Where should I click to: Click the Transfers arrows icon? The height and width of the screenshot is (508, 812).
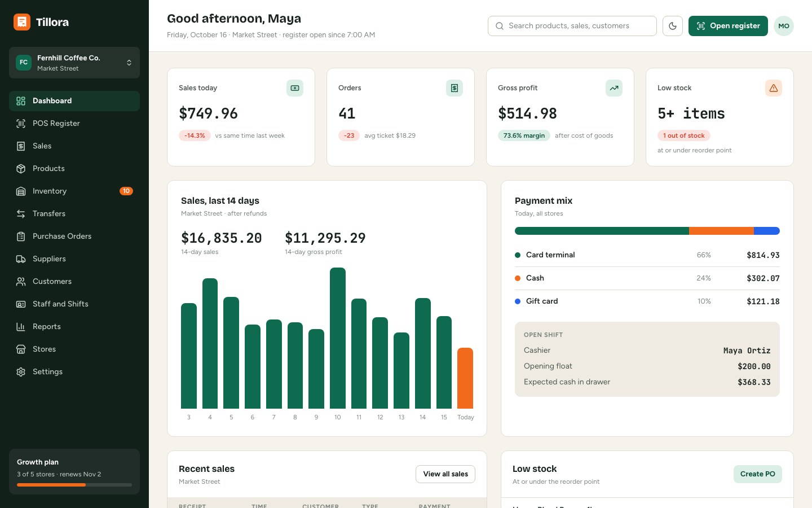(x=21, y=214)
